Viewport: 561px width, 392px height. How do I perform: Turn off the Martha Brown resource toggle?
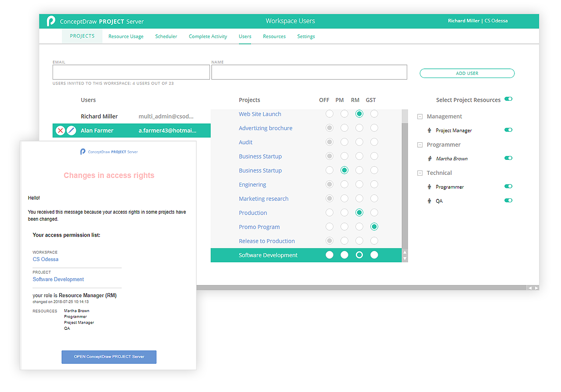[x=508, y=158]
